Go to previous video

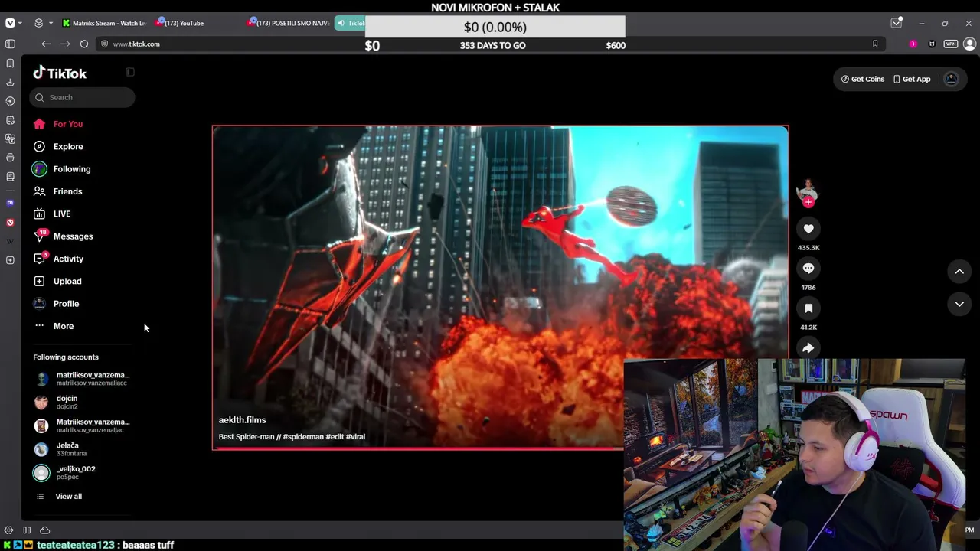959,271
